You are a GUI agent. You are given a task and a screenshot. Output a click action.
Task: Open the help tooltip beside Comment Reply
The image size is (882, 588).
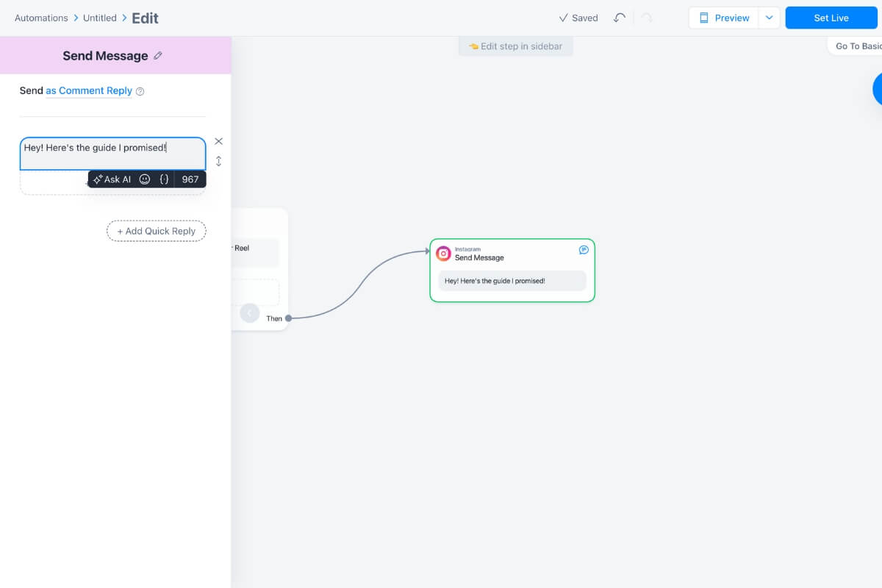[140, 90]
